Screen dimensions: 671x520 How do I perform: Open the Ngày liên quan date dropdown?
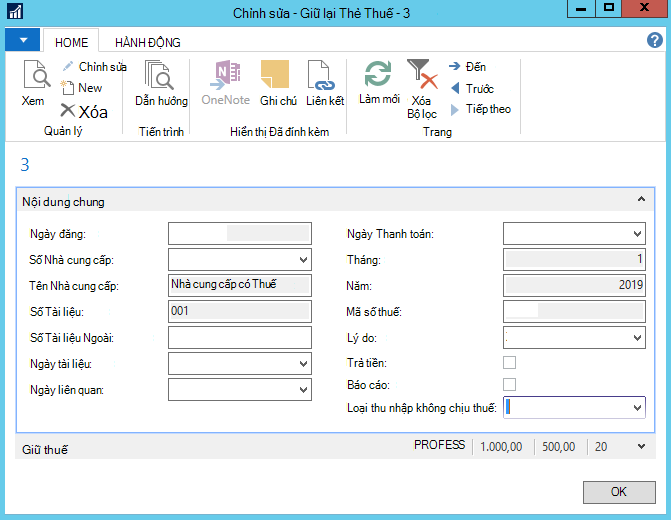click(303, 390)
